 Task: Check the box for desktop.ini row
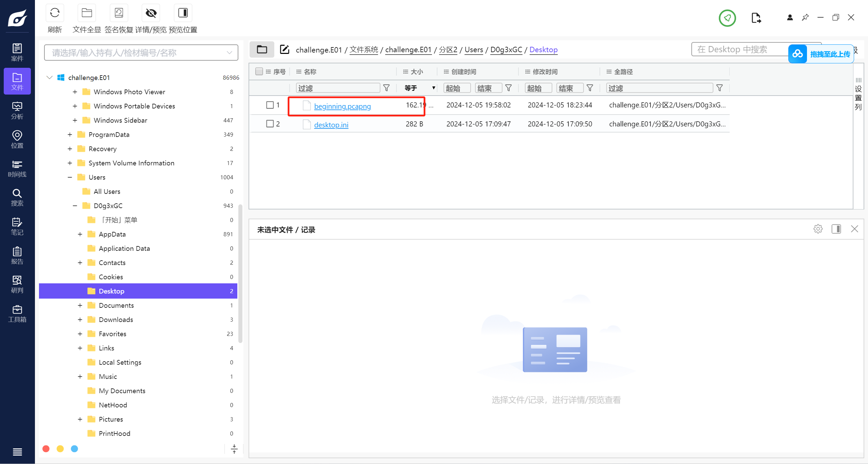270,124
